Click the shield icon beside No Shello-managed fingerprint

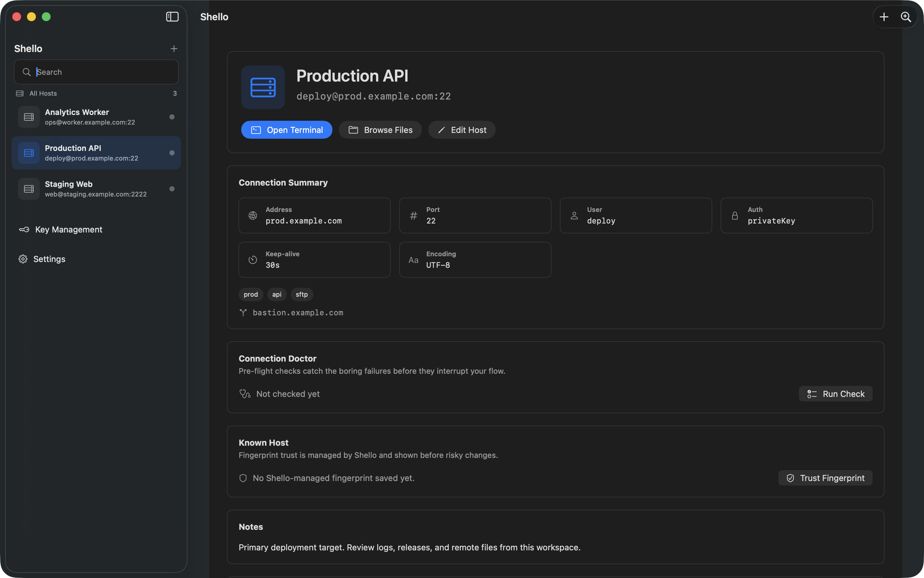point(243,478)
